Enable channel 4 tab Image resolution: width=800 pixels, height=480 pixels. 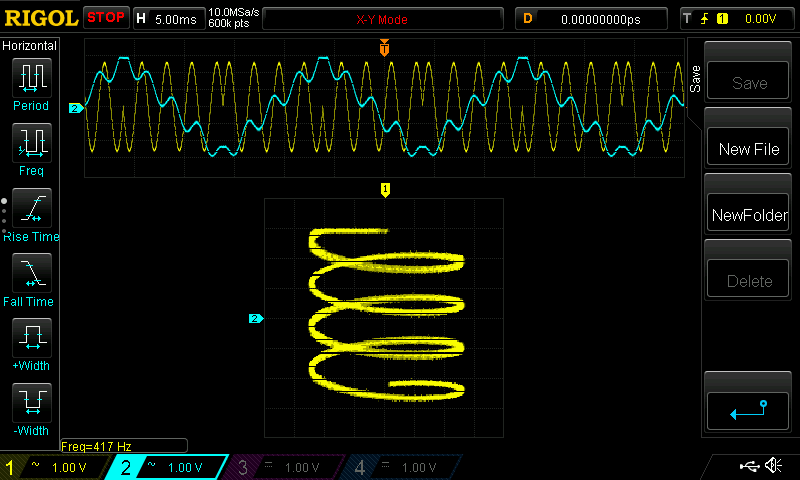click(x=400, y=467)
